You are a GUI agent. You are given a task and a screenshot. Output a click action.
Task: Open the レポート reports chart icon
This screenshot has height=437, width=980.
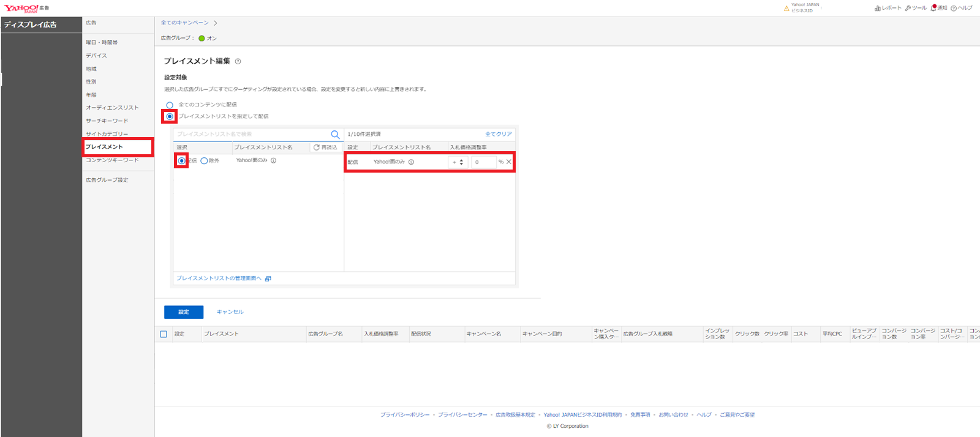[878, 8]
